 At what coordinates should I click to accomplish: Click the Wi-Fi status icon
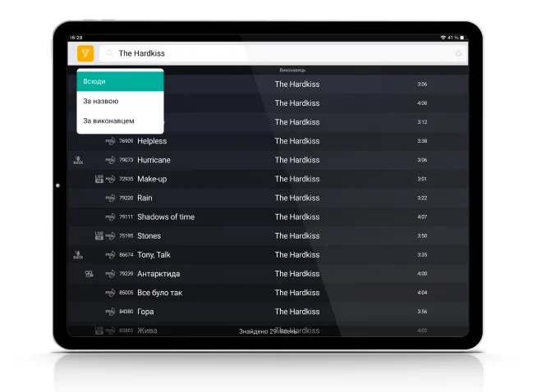(443, 38)
